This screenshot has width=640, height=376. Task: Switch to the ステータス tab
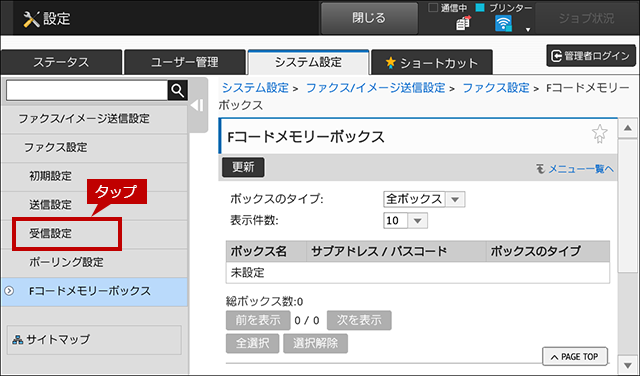61,62
